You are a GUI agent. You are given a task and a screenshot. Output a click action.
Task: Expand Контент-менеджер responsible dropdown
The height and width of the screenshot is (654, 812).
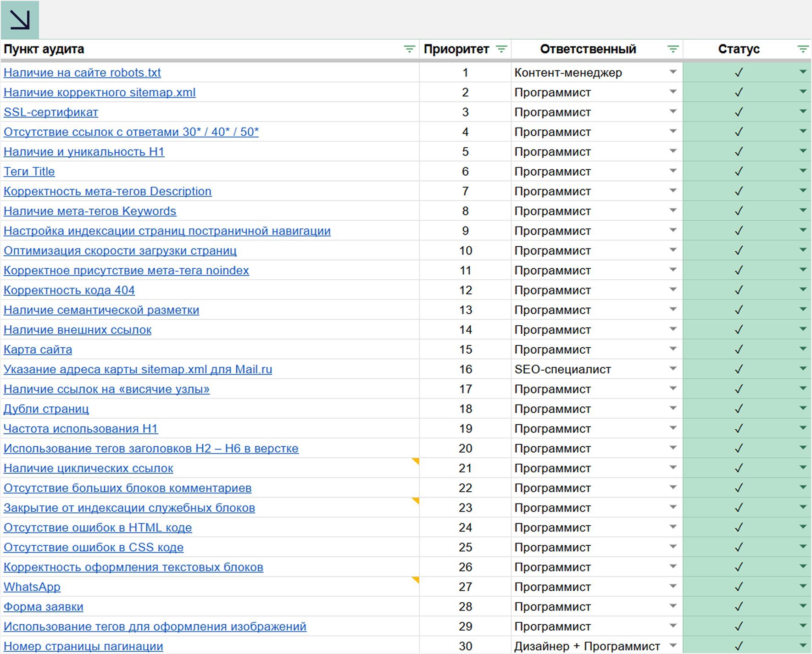(x=673, y=72)
